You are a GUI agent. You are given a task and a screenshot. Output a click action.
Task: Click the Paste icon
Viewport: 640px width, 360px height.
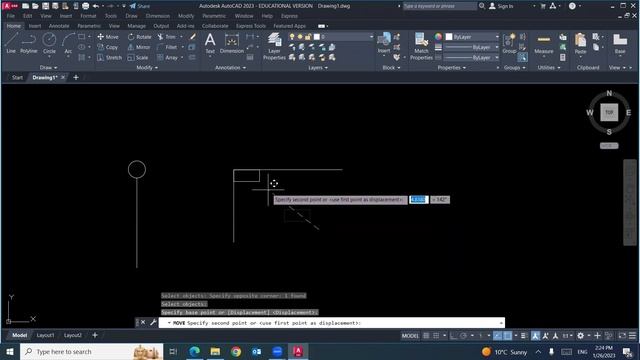pos(580,43)
